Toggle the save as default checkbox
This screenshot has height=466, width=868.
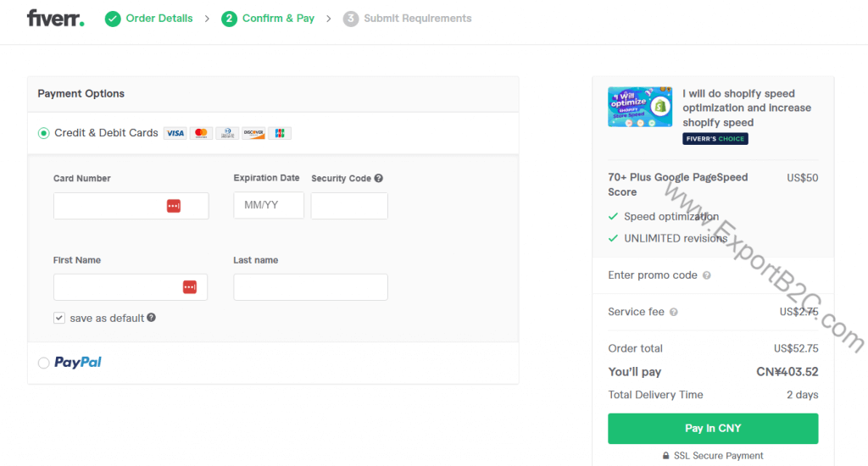[59, 318]
